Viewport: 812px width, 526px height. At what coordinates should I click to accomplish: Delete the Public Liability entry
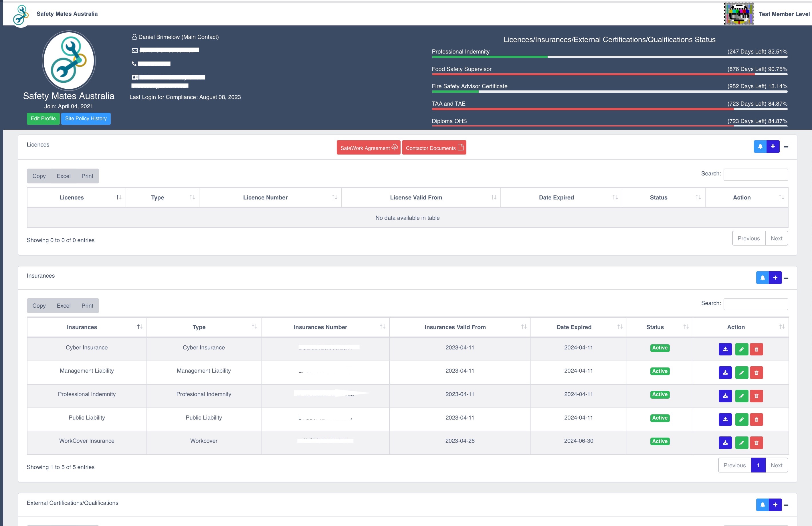coord(756,420)
